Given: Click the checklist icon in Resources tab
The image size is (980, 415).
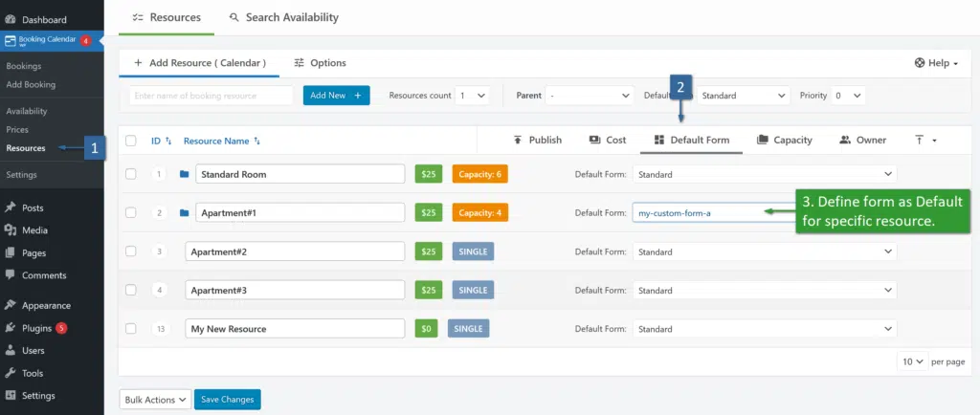Looking at the screenshot, I should pos(138,17).
